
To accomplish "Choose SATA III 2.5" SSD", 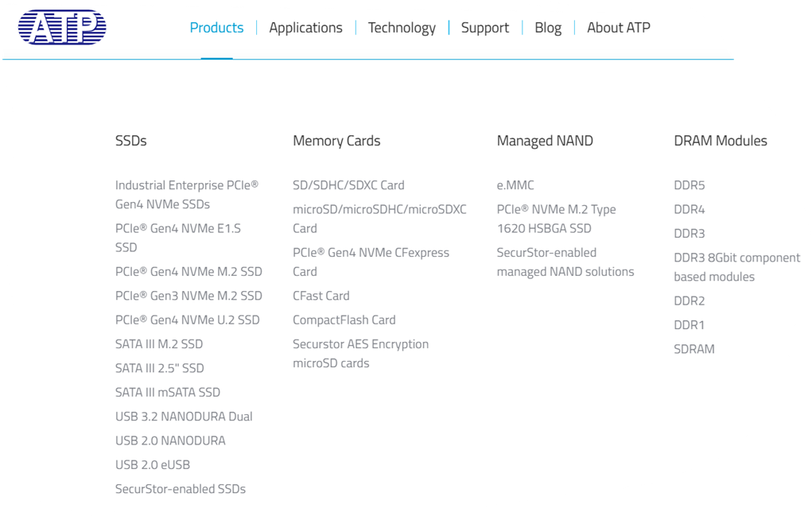I will (160, 368).
